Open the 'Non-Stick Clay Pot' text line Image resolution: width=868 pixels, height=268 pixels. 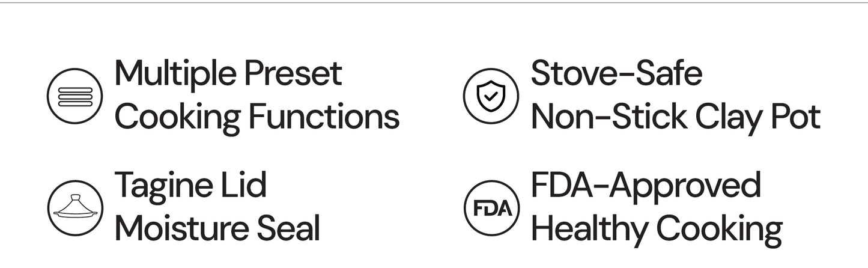(676, 117)
